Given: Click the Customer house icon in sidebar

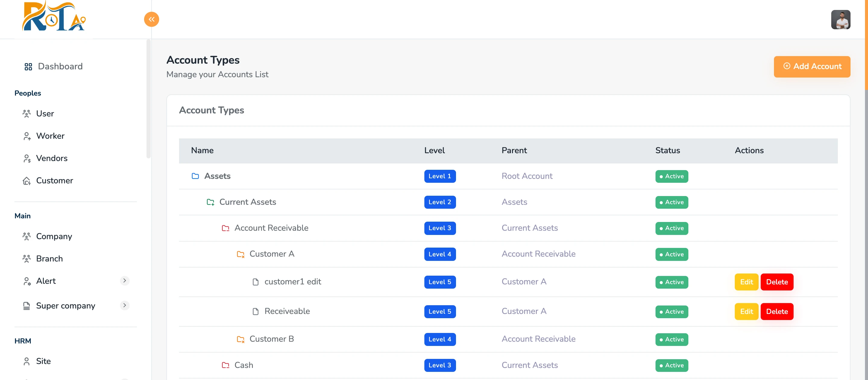Looking at the screenshot, I should pyautogui.click(x=27, y=181).
